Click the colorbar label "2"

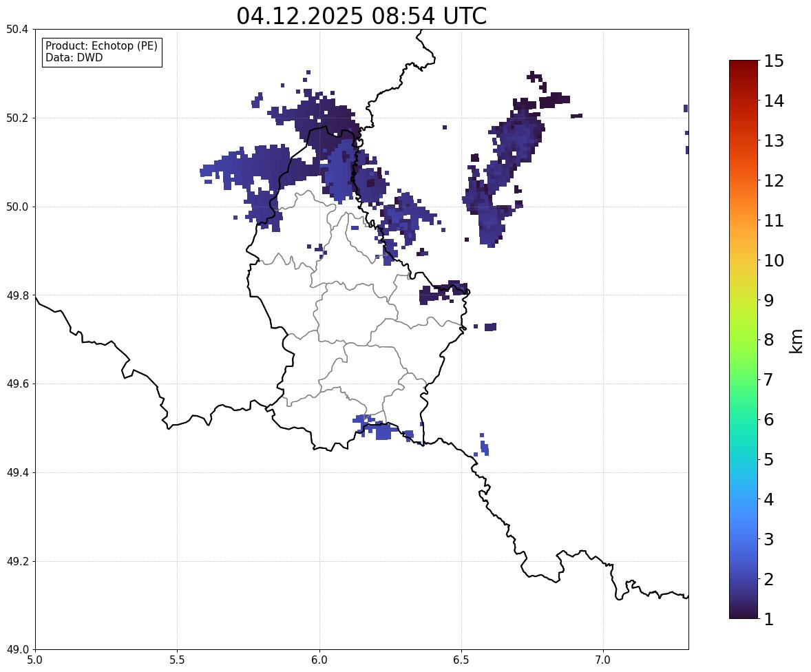(769, 579)
